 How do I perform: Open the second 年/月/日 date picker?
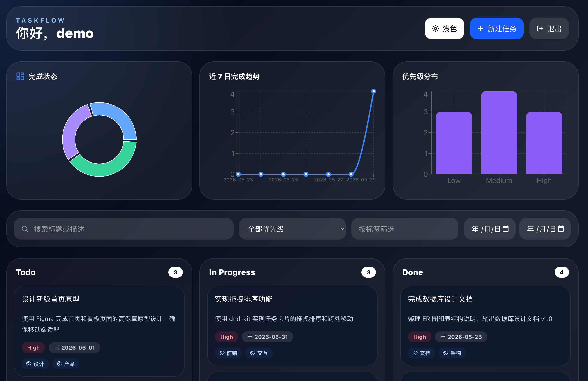(x=545, y=229)
